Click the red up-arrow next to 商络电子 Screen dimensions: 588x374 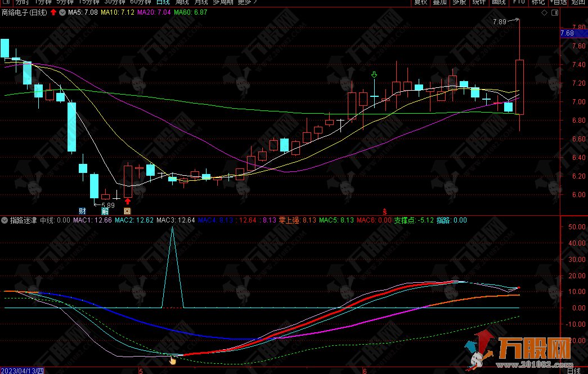click(53, 12)
